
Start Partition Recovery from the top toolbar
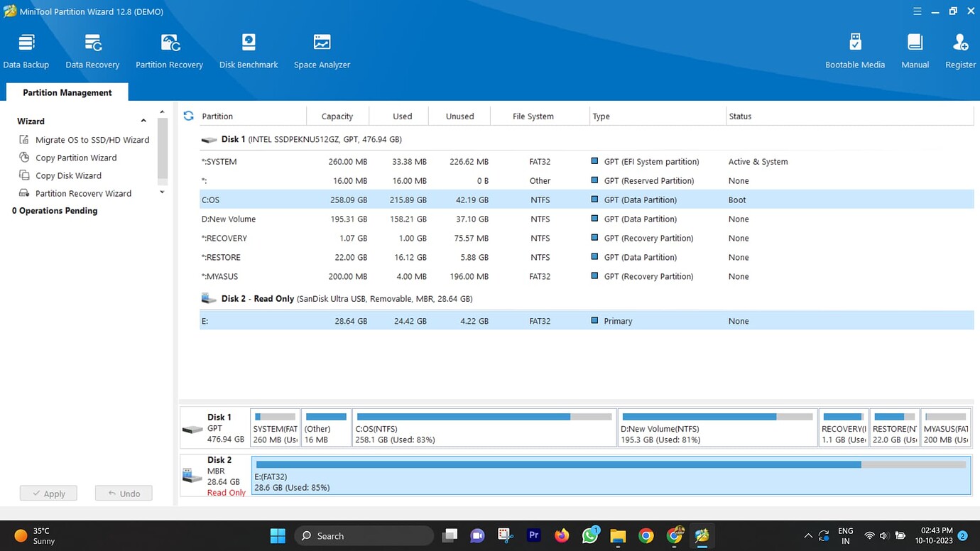pyautogui.click(x=169, y=51)
